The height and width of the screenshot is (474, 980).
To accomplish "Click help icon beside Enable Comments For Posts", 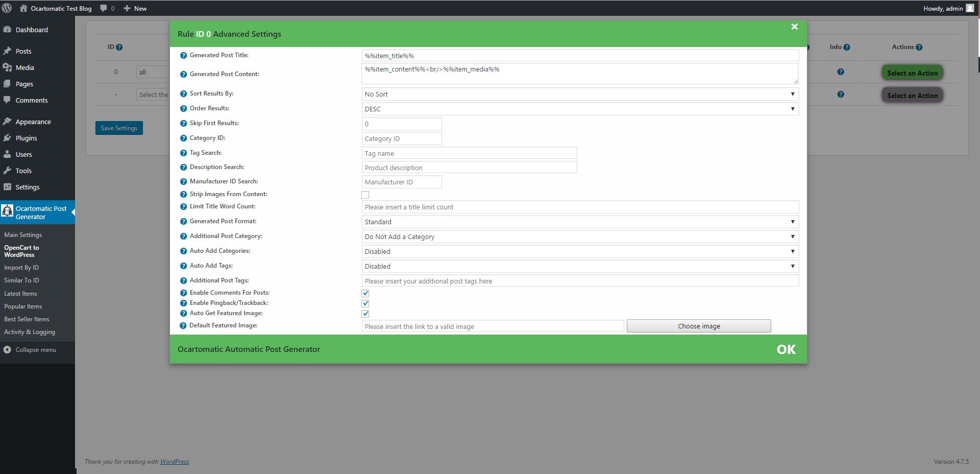I will click(x=183, y=293).
